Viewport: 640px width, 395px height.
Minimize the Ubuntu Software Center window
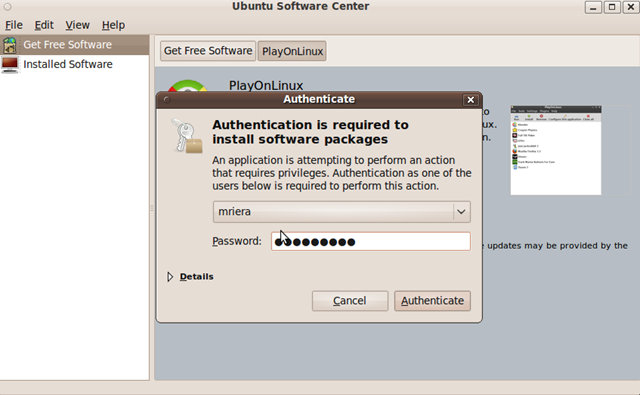coord(593,7)
